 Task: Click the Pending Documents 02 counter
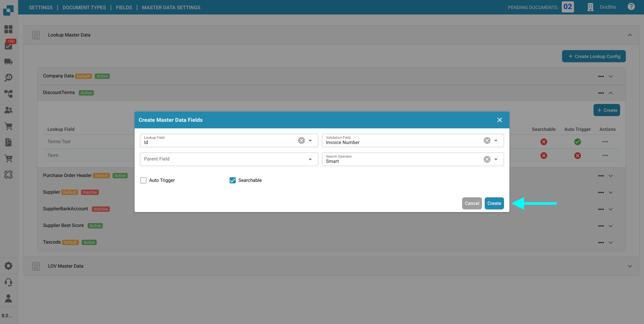[x=568, y=7]
